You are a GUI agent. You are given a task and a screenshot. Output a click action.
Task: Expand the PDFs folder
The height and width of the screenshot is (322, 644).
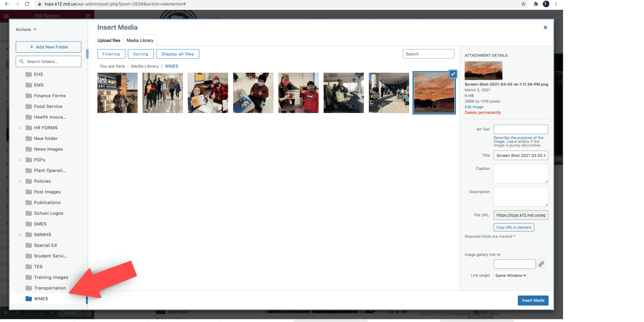(x=20, y=160)
